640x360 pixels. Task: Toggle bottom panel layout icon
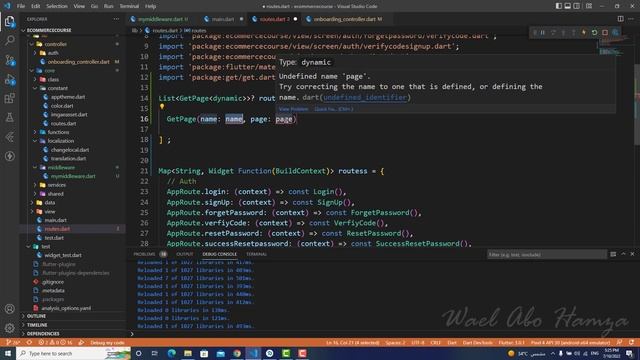[568, 6]
